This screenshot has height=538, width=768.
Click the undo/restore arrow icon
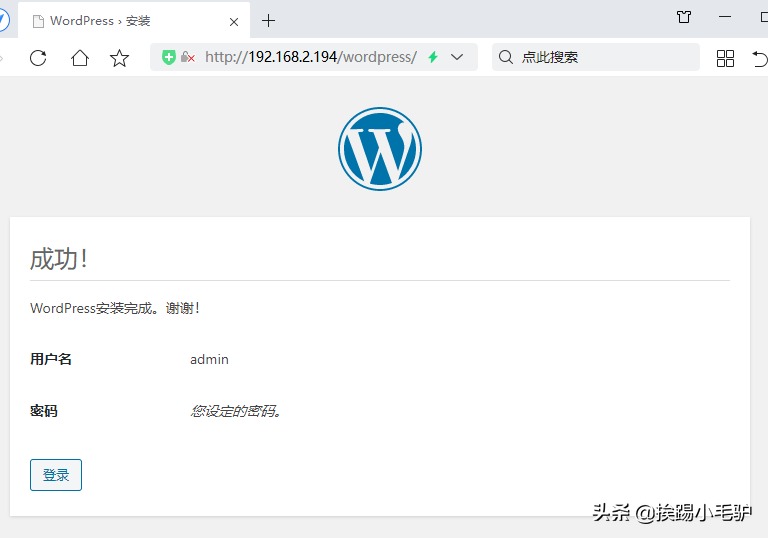pyautogui.click(x=760, y=58)
